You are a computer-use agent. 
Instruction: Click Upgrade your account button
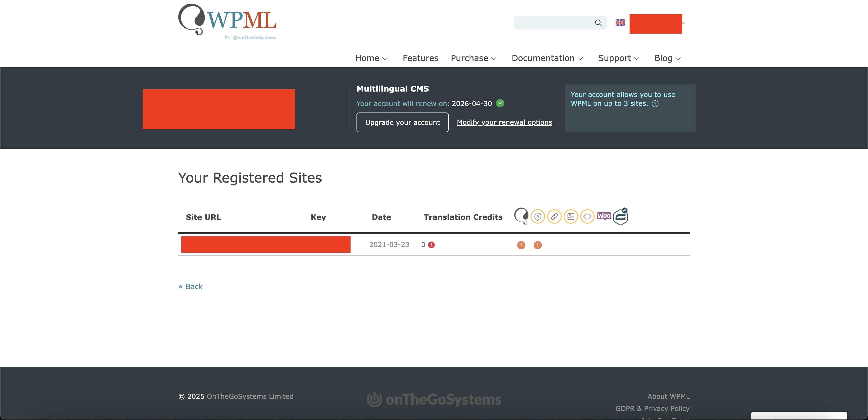[x=402, y=122]
